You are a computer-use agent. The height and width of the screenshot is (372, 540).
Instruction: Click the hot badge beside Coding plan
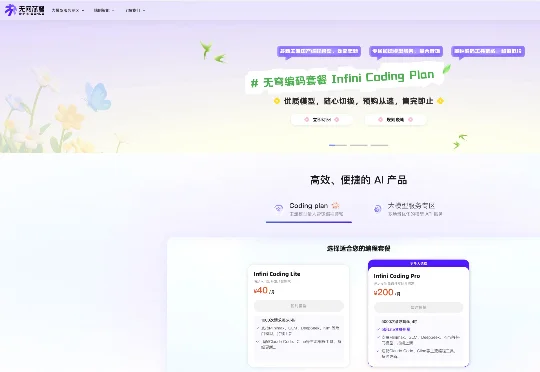point(335,206)
